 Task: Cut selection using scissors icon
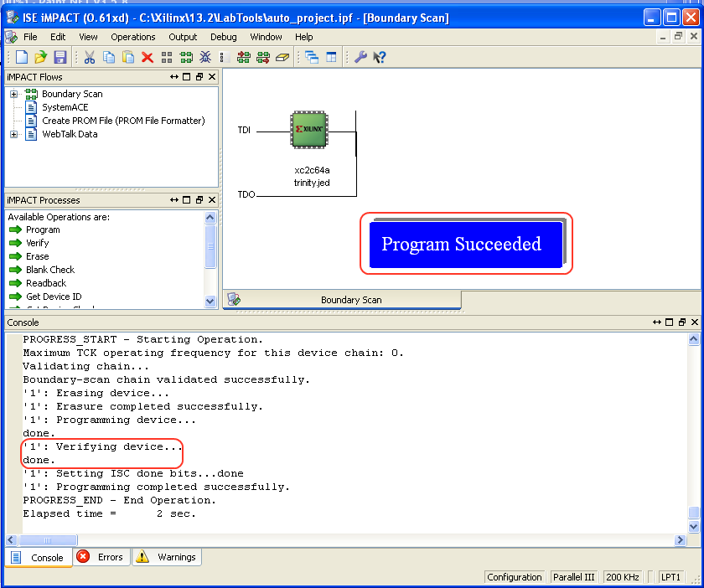90,57
